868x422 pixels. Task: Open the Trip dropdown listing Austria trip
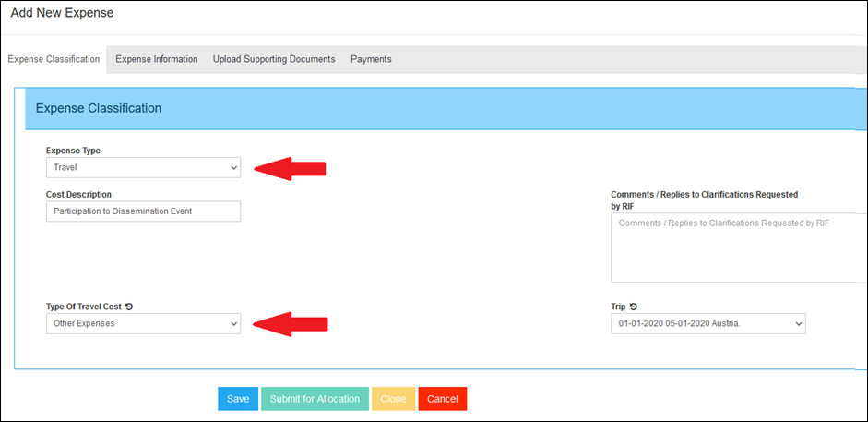coord(707,324)
